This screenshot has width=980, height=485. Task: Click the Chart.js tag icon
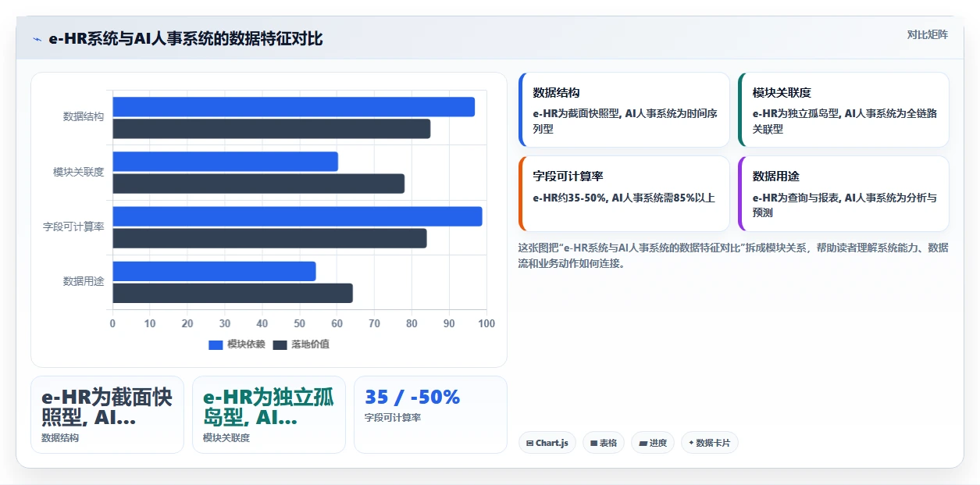click(x=530, y=443)
